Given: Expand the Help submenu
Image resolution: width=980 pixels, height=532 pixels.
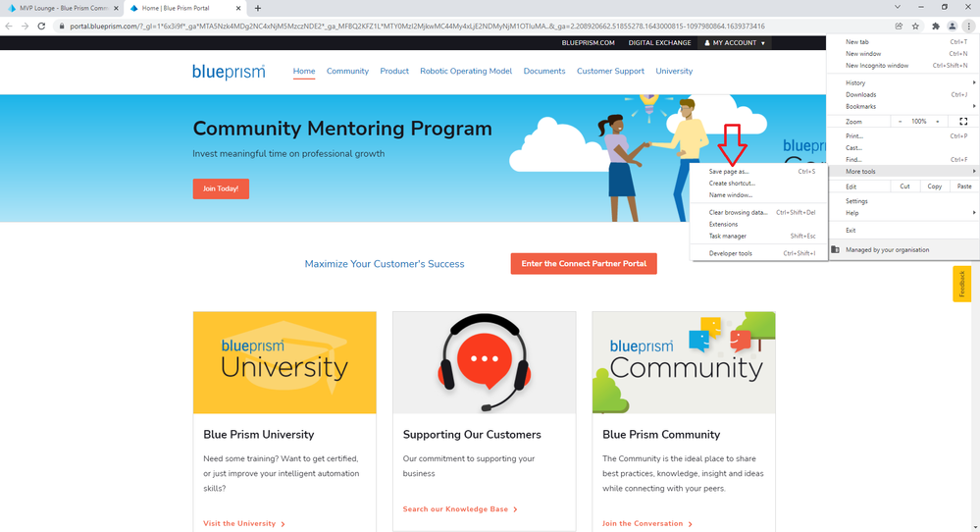Looking at the screenshot, I should [x=903, y=213].
